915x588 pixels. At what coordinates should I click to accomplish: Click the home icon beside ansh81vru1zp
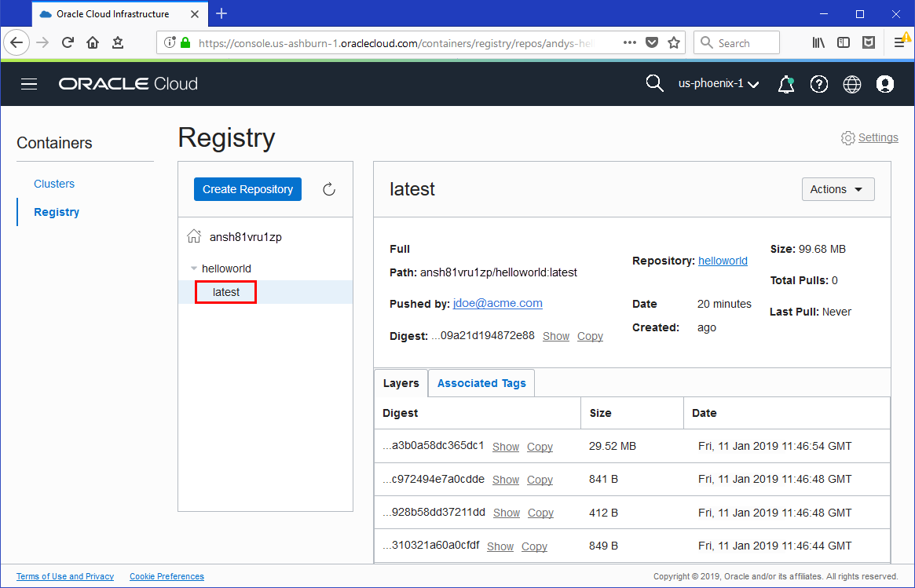(x=194, y=236)
